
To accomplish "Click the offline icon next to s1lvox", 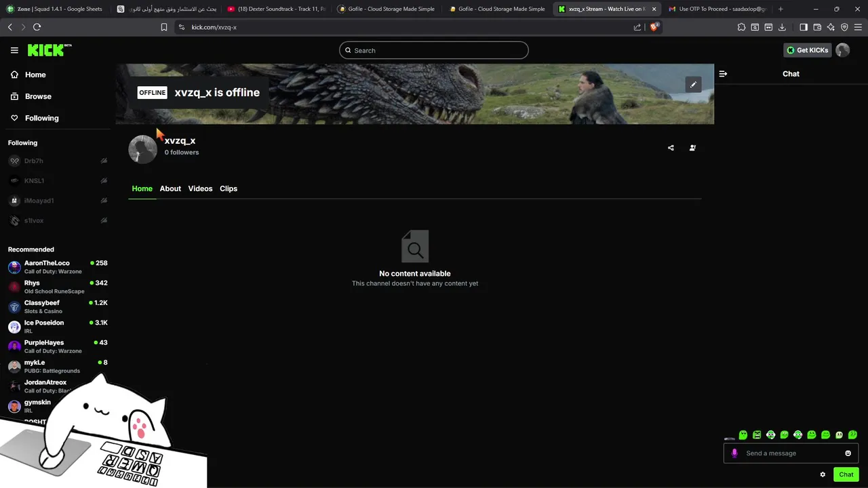I will (104, 221).
